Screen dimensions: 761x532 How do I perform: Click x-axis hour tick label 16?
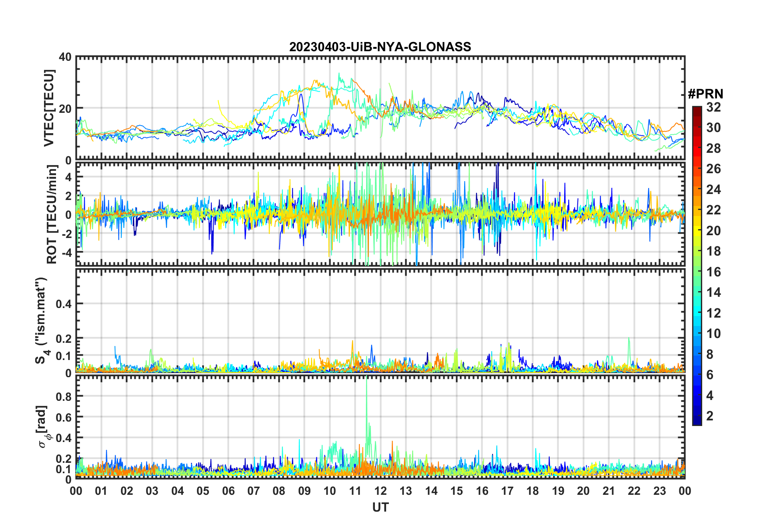point(482,491)
